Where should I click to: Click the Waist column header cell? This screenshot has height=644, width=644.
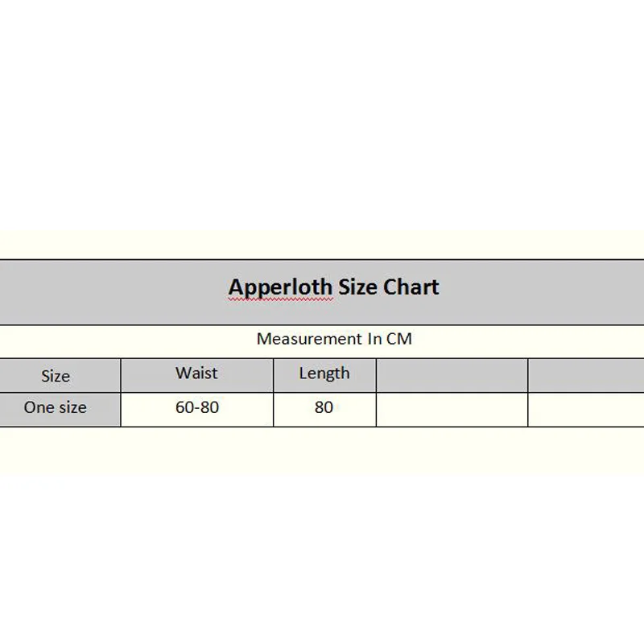click(196, 374)
